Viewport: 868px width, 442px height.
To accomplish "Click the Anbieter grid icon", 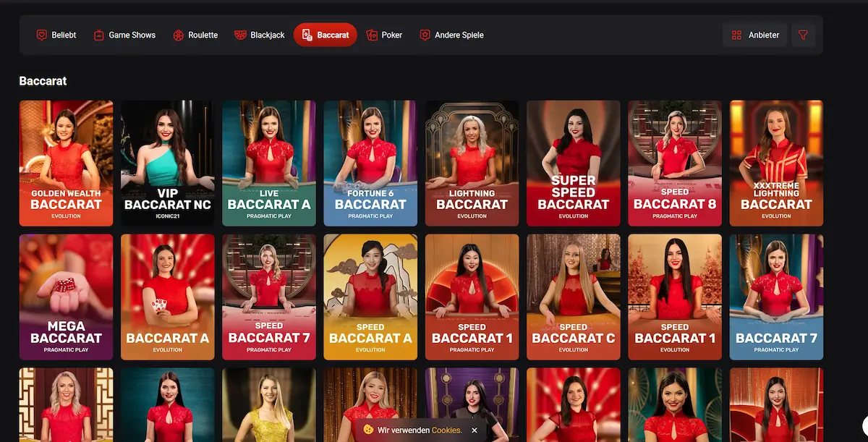I will (736, 35).
